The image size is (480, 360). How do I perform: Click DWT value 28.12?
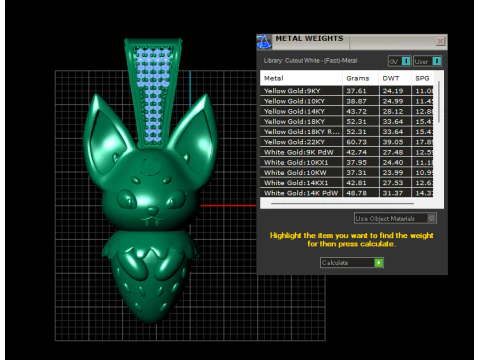click(393, 111)
